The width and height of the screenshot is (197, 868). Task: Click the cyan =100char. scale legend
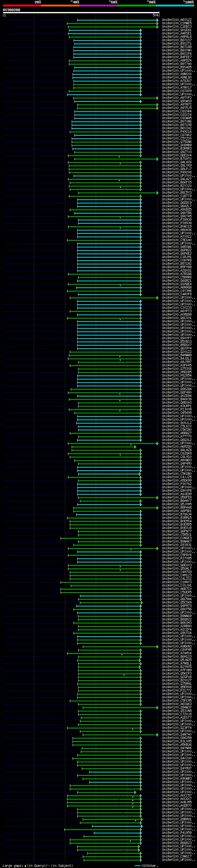pos(146,866)
